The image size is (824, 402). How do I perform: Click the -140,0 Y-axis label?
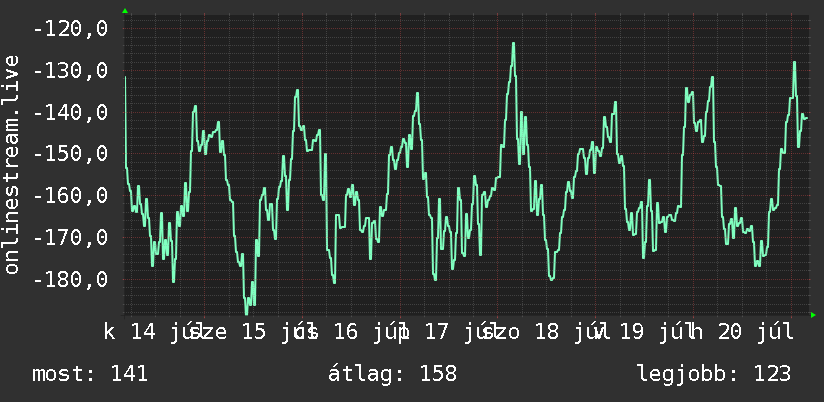70,112
